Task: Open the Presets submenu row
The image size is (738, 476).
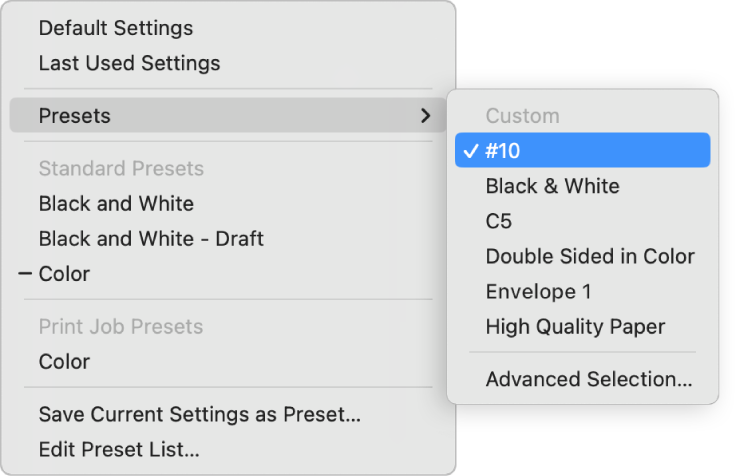Action: [75, 116]
